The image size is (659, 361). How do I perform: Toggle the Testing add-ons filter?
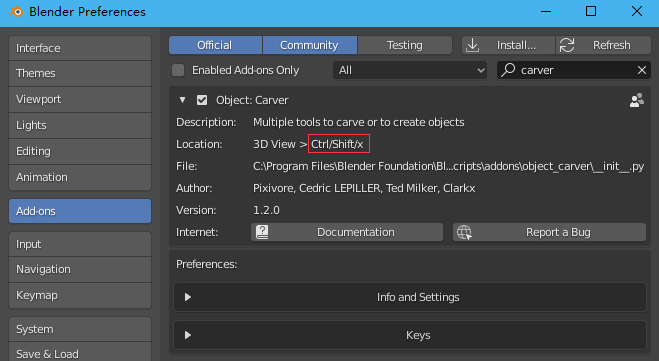point(405,45)
